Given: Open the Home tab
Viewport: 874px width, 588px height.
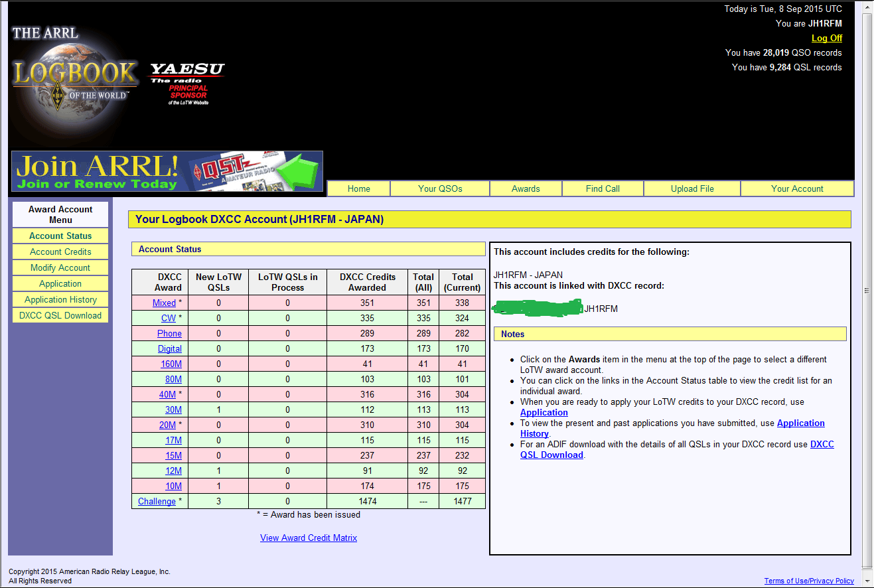Looking at the screenshot, I should coord(358,188).
